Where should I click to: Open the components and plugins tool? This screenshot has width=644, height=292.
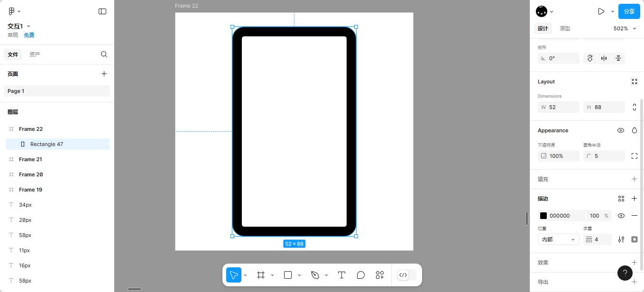coord(380,275)
